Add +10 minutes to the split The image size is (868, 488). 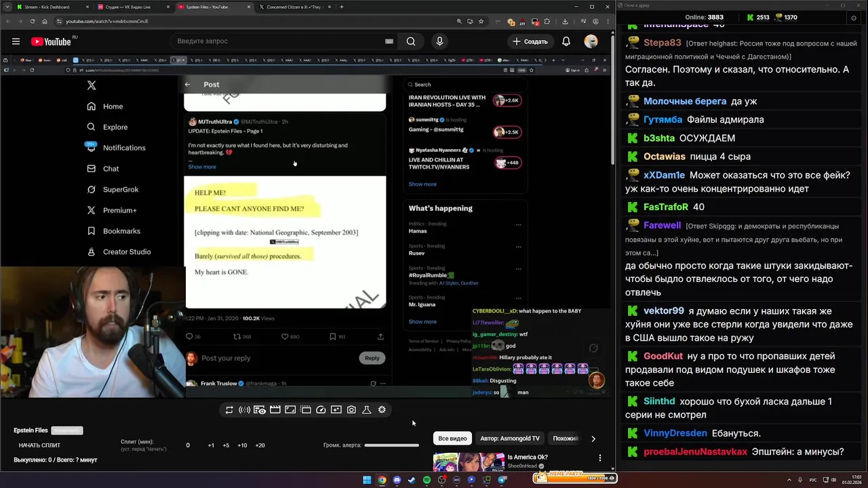pyautogui.click(x=242, y=445)
